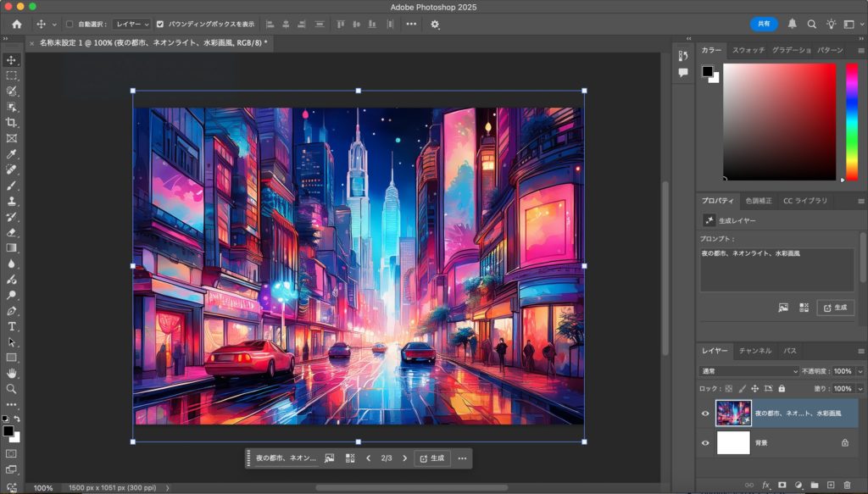Toggle the 自動選択 checkbox

pos(70,25)
